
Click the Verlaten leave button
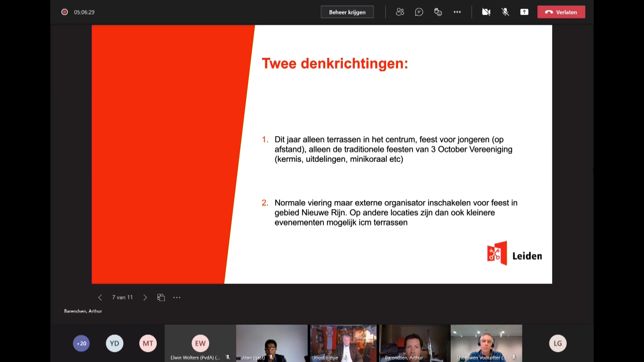(561, 12)
